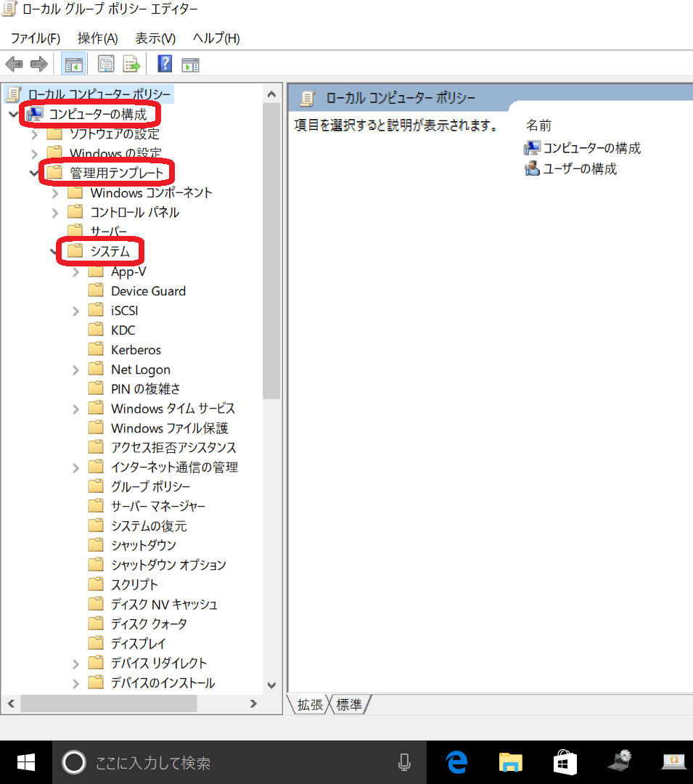Click the ユーザーの構成 icon in right pane
This screenshot has height=784, width=693.
pyautogui.click(x=532, y=169)
